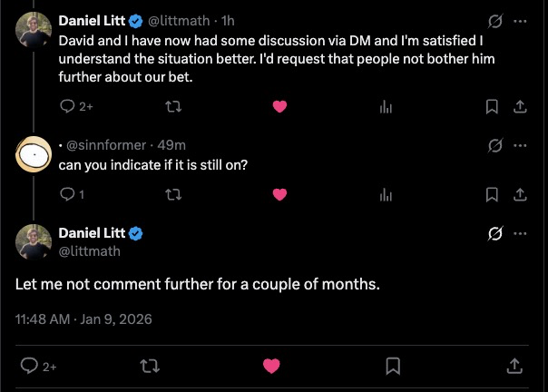View analytics on first Daniel Litt tweet
Screen dimensions: 548x392
[385, 106]
